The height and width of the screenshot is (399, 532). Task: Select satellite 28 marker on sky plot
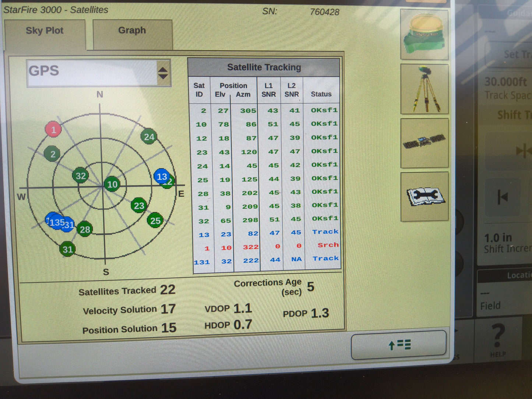point(85,229)
